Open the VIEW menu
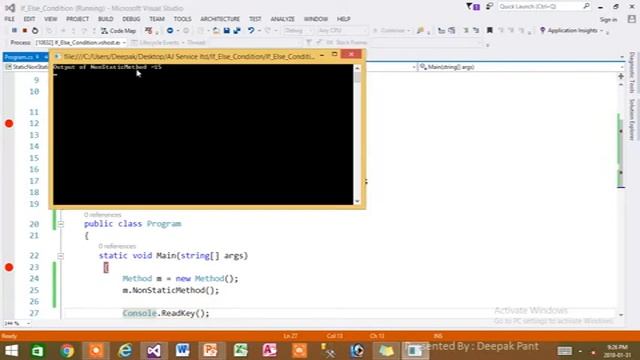The width and height of the screenshot is (640, 360). click(51, 19)
